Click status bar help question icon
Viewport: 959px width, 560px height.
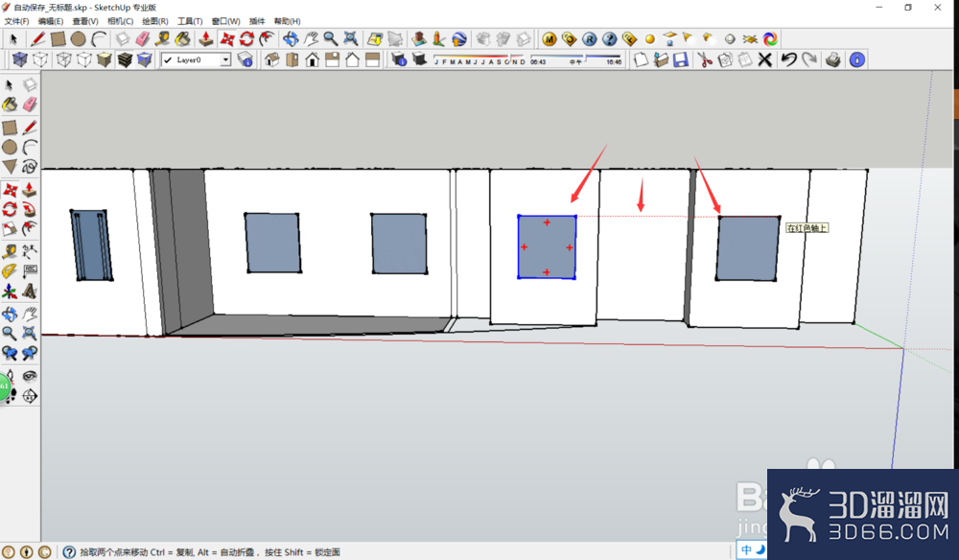click(69, 552)
